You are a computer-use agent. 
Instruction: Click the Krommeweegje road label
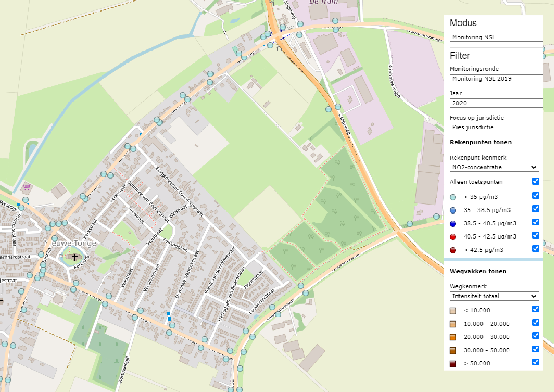pyautogui.click(x=394, y=81)
